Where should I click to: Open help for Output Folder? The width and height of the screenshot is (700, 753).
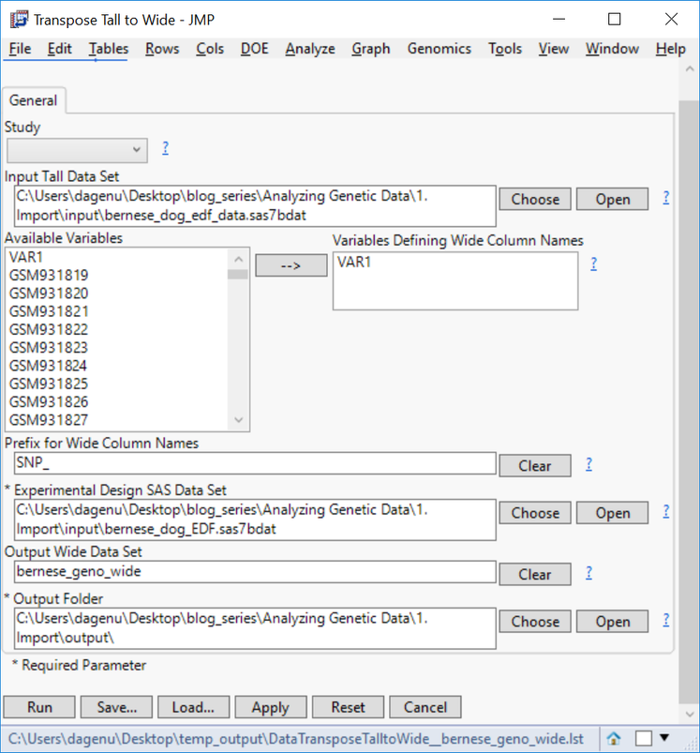tap(666, 620)
